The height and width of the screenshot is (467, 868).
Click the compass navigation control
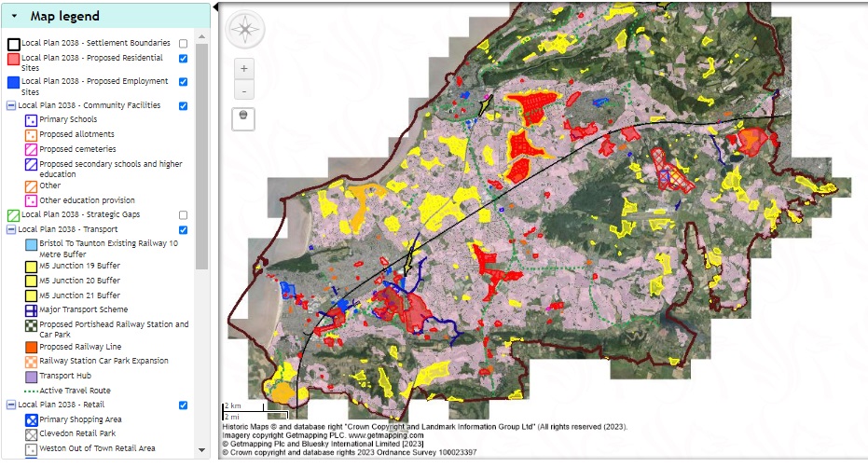[245, 29]
